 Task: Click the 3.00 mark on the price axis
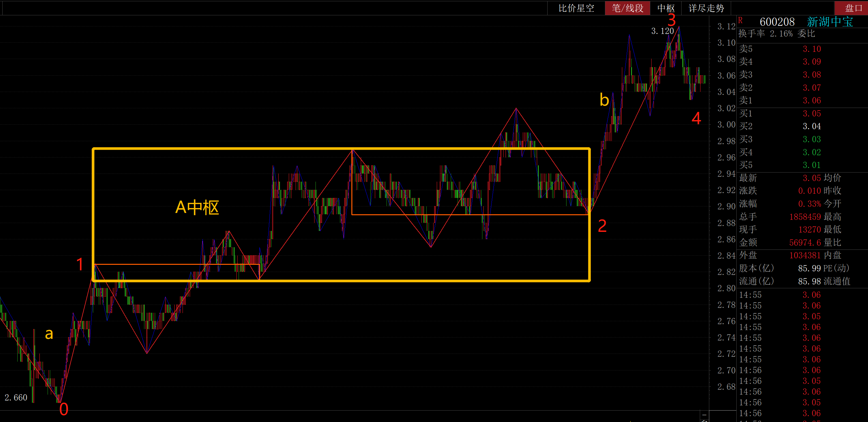(x=726, y=125)
